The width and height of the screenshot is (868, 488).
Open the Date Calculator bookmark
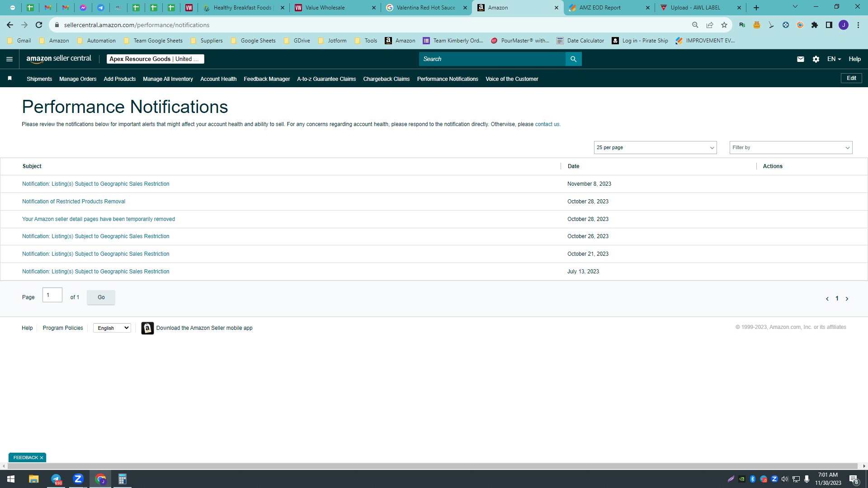click(580, 41)
